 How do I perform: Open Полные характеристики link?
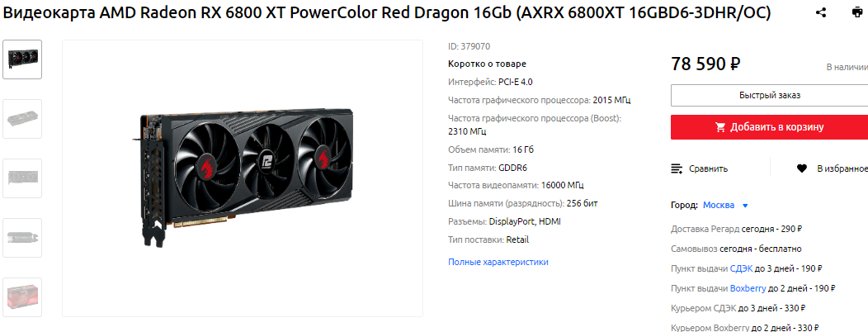click(x=498, y=262)
